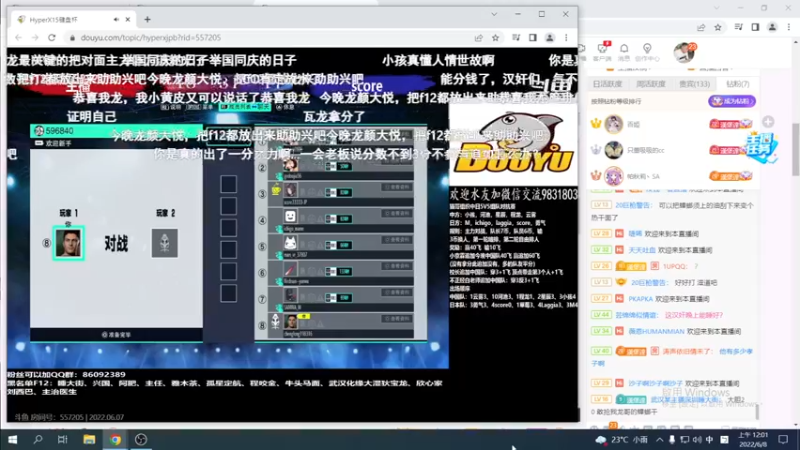Open the volume tray icon

tap(697, 440)
